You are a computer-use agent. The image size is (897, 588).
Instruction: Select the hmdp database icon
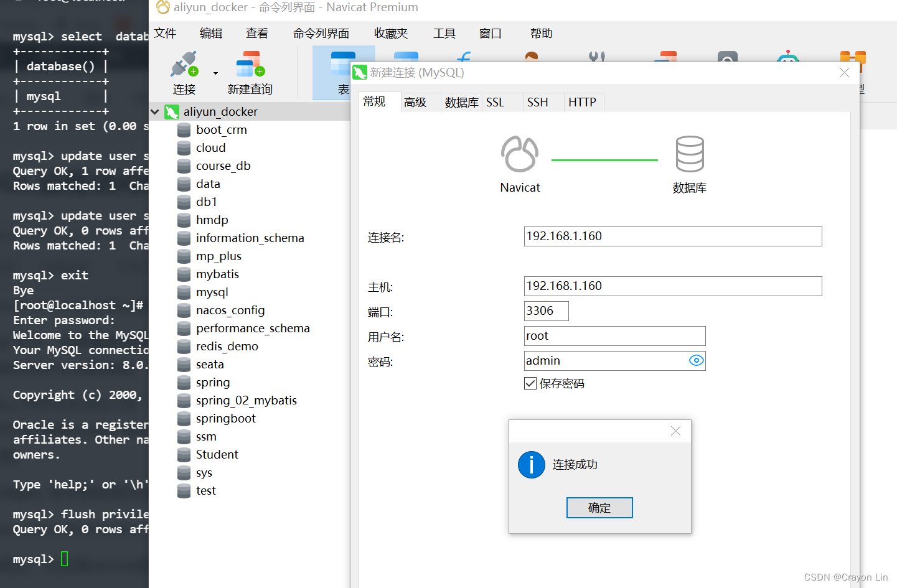(x=184, y=220)
